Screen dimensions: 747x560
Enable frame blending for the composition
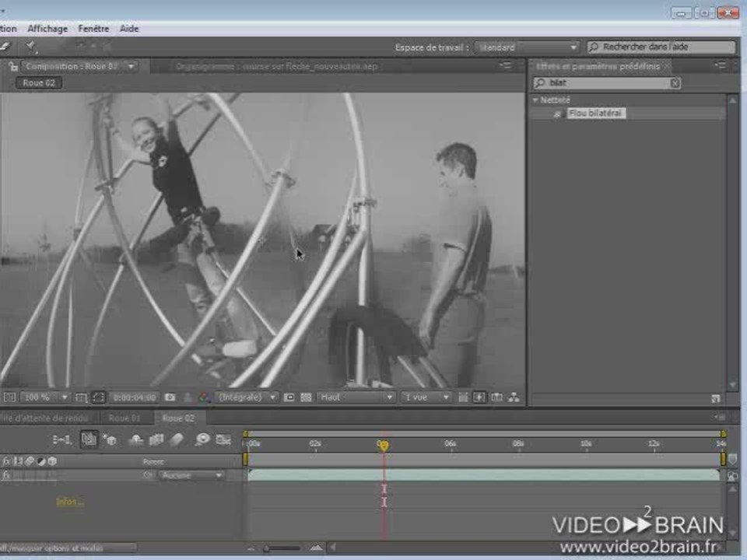click(x=156, y=439)
